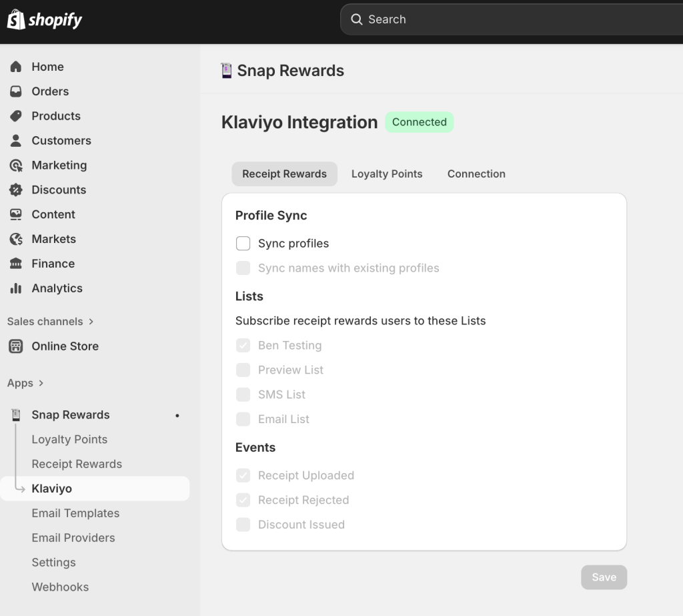Open Email Templates in the sidebar
Viewport: 683px width, 616px height.
[x=75, y=513]
